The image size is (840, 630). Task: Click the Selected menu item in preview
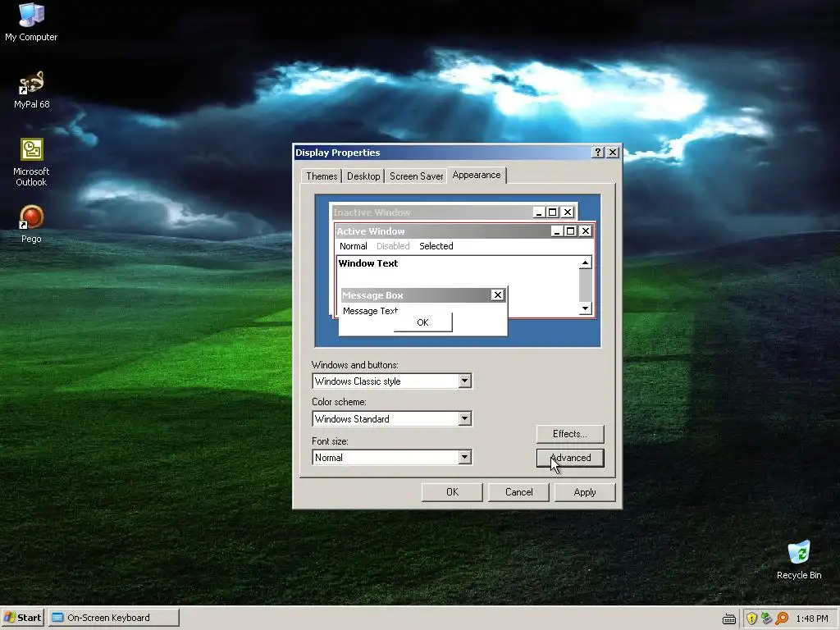[436, 246]
